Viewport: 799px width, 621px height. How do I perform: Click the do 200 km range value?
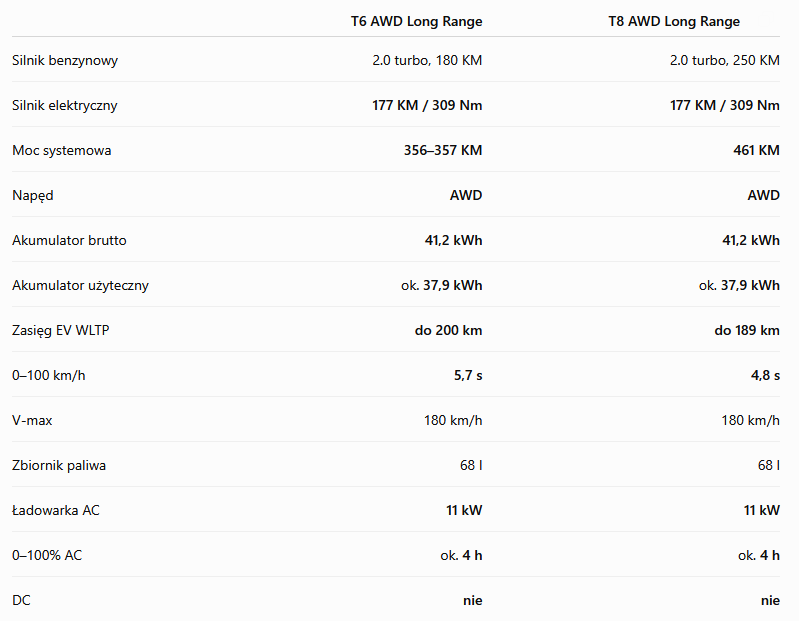point(448,330)
